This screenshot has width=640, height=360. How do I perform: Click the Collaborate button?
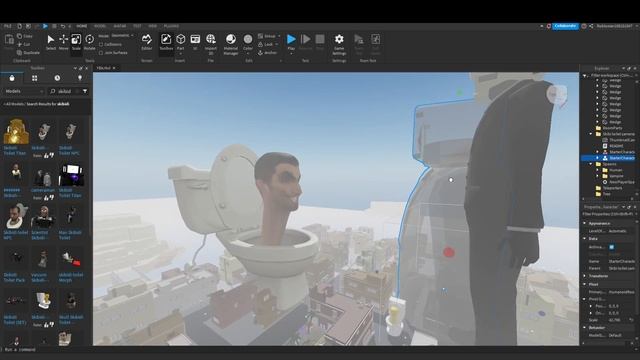(565, 26)
